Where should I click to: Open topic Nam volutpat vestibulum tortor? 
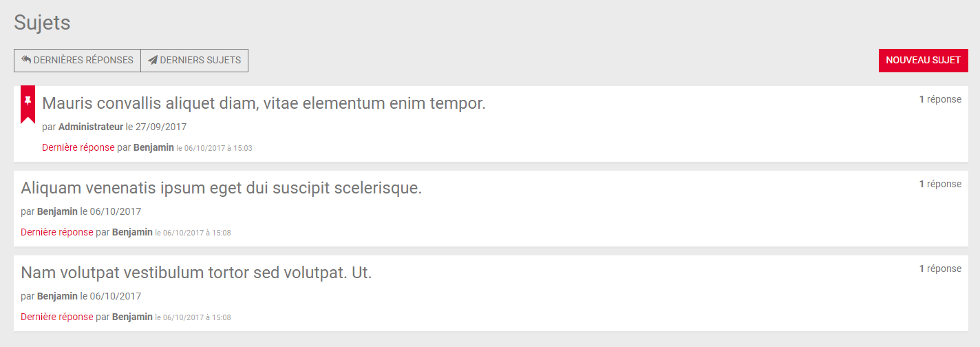tap(197, 273)
